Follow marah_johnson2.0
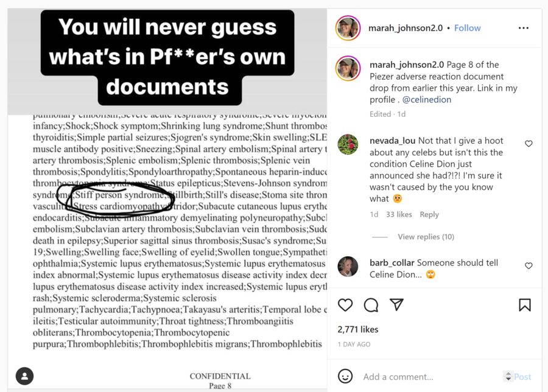This screenshot has width=548, height=392. click(467, 28)
